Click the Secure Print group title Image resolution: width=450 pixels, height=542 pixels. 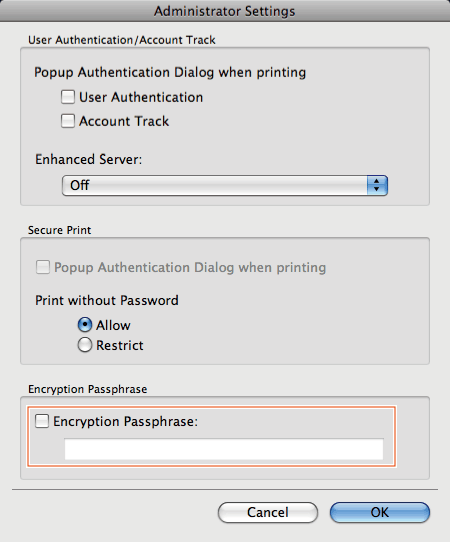tap(59, 230)
